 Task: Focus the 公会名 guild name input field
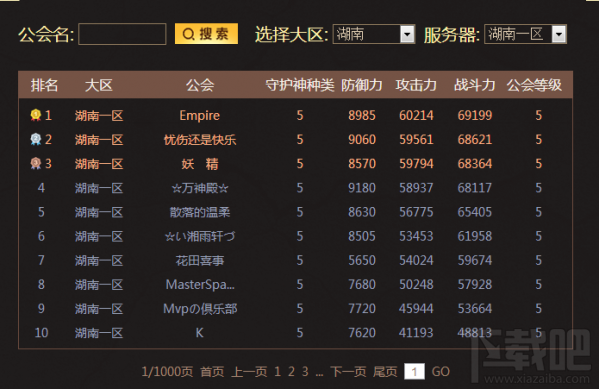[122, 34]
